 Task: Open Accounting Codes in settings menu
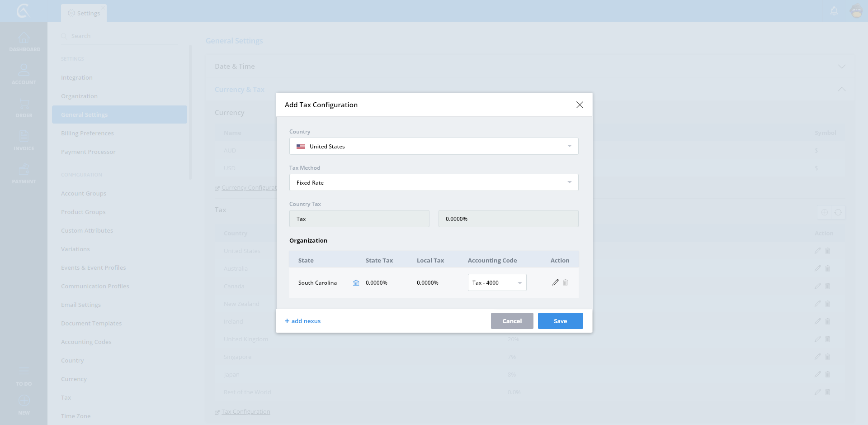(86, 342)
